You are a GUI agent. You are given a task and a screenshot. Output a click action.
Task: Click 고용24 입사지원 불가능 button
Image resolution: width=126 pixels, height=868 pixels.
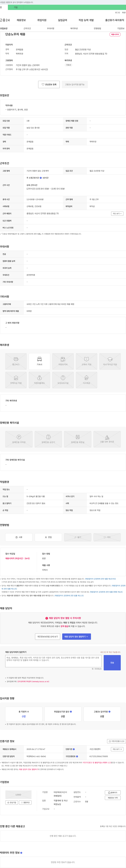pyautogui.click(x=75, y=85)
